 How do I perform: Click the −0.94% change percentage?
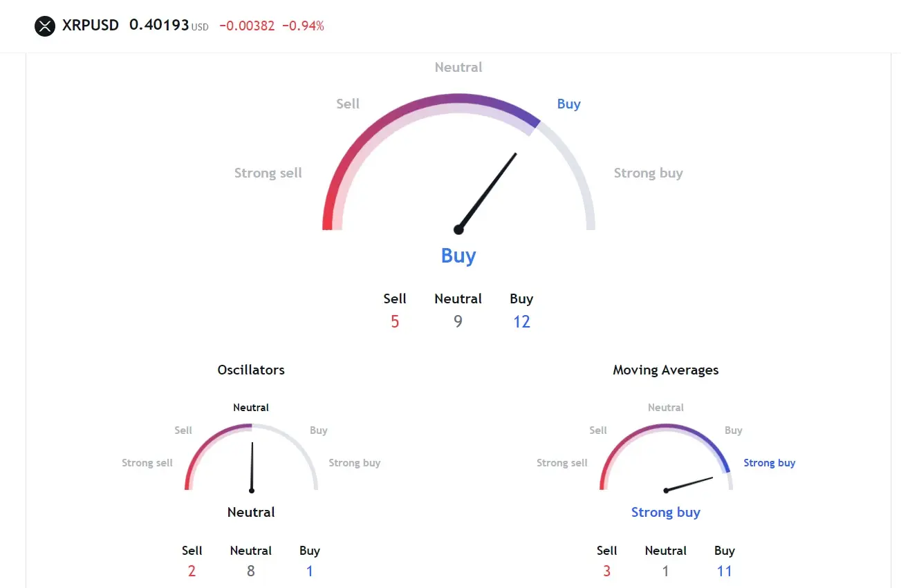(x=303, y=26)
